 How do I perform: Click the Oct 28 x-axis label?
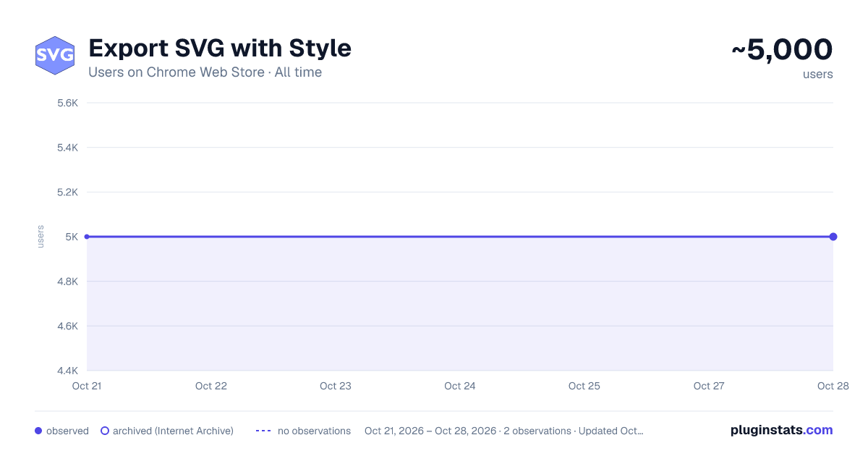pyautogui.click(x=833, y=386)
